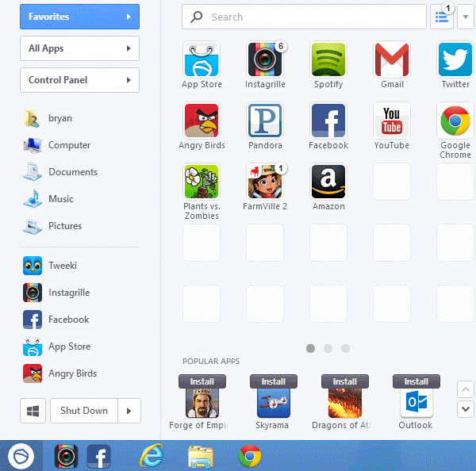Image resolution: width=476 pixels, height=471 pixels.
Task: Click the Shut Down button
Action: pos(84,411)
